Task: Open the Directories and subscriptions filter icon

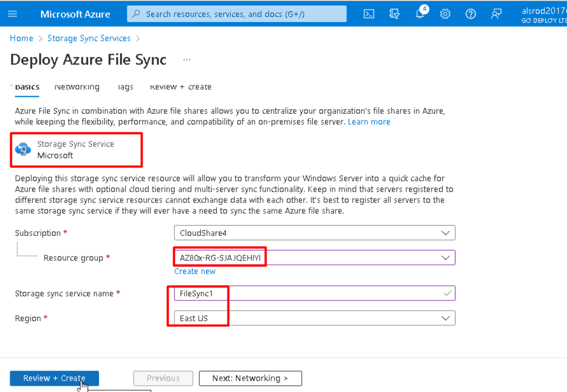Action: [394, 14]
